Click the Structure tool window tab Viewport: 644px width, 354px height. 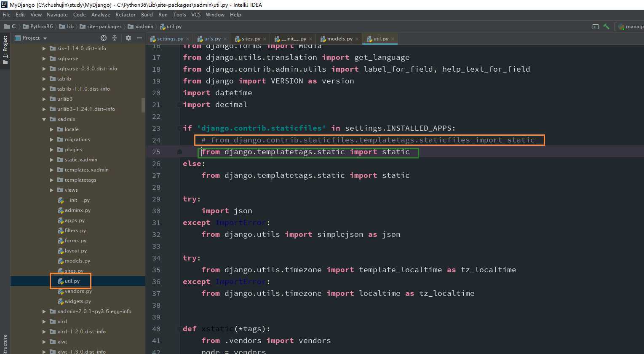pyautogui.click(x=5, y=344)
